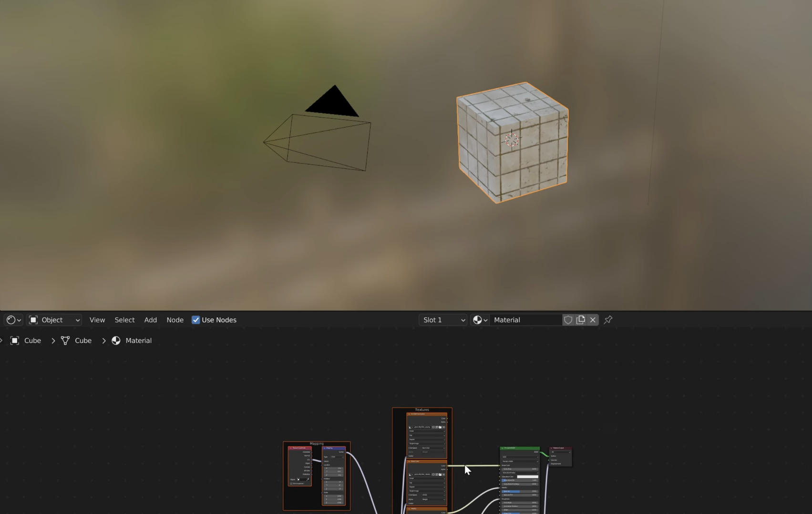The image size is (812, 514).
Task: Click the Cube object icon in breadcrumbs
Action: click(15, 341)
